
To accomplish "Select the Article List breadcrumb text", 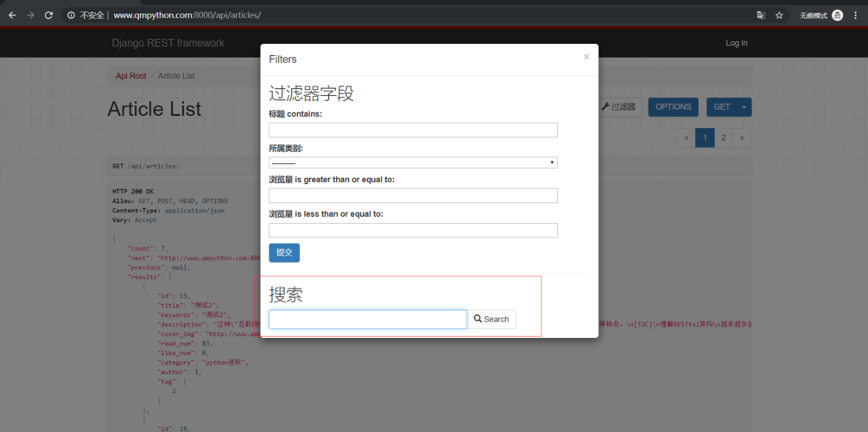I will pos(176,76).
